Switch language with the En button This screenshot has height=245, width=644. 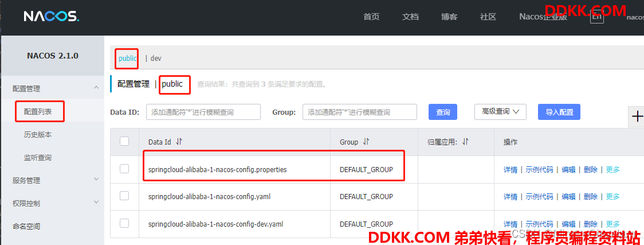point(597,17)
